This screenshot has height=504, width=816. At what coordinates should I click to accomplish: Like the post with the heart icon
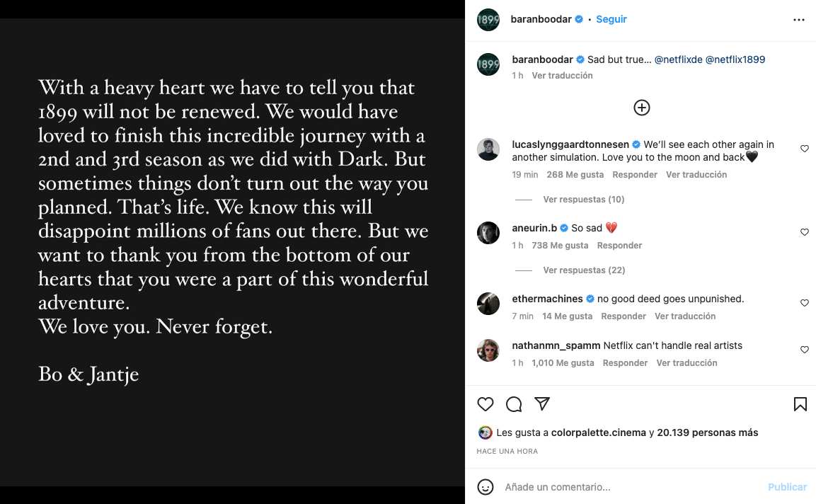point(485,404)
